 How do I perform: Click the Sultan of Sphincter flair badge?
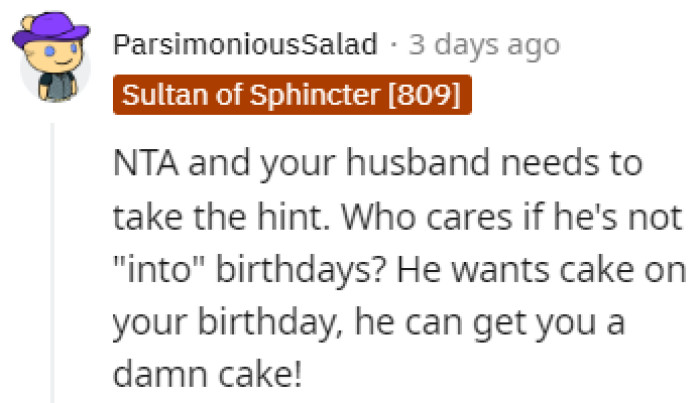coord(291,97)
